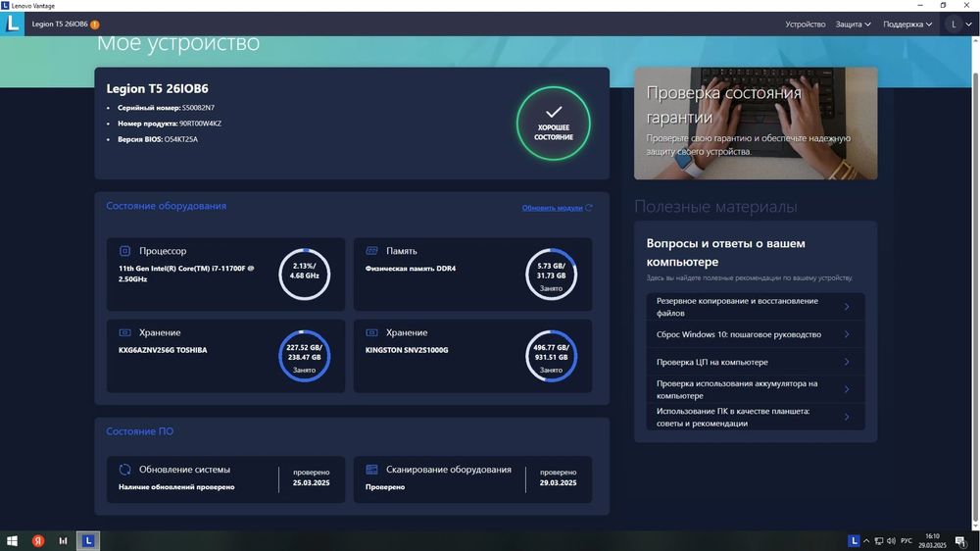Click the Сканирование оборудования icon
This screenshot has width=980, height=551.
(371, 469)
